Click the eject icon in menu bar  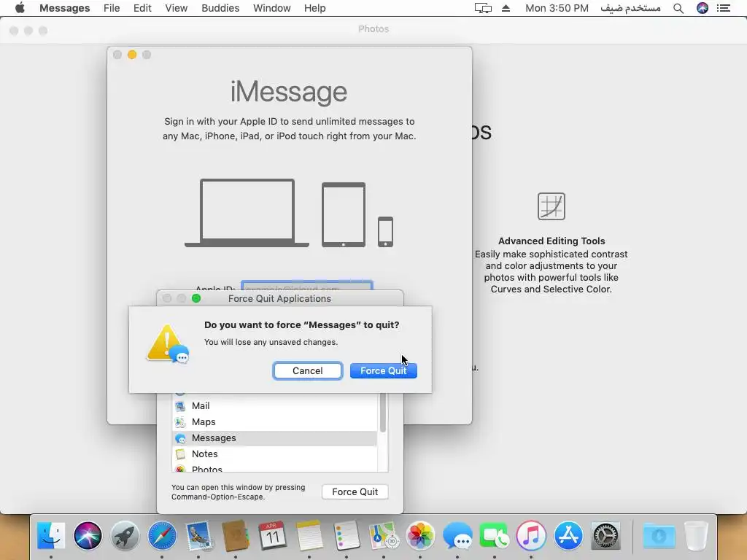point(506,8)
